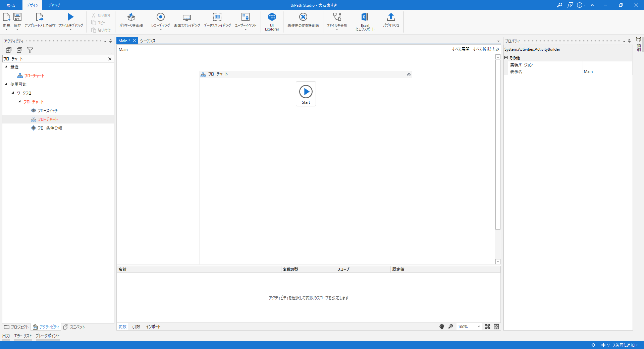This screenshot has height=349, width=644.
Task: Click ファイルを分析 (Analyze File) icon
Action: pyautogui.click(x=337, y=17)
